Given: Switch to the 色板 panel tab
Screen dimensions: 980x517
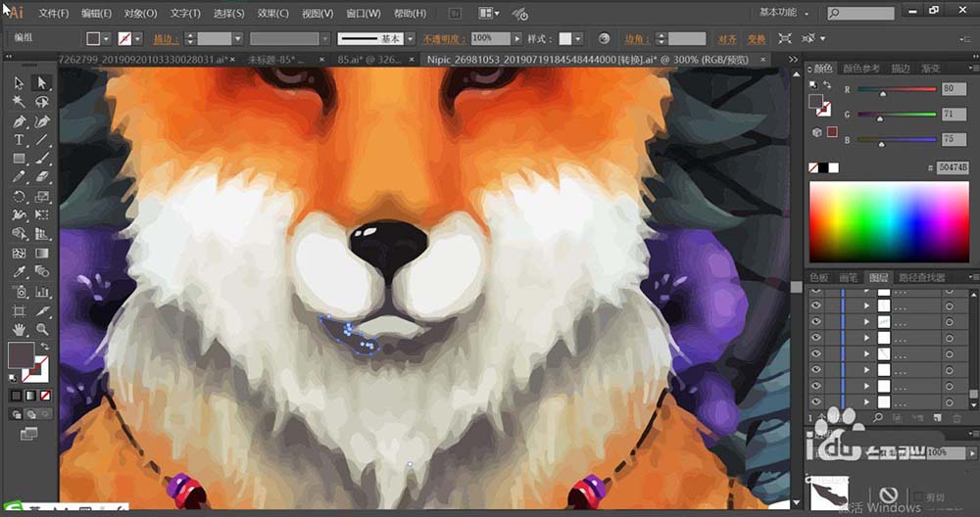Looking at the screenshot, I should [x=819, y=277].
